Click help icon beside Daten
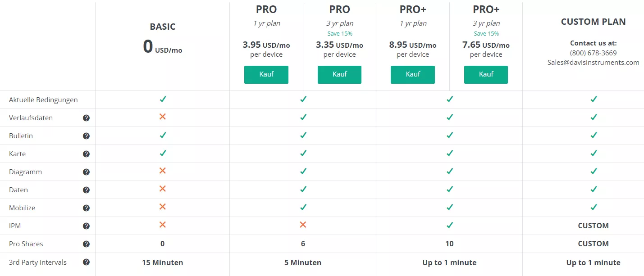Viewport: 644px width, 276px height. 86,190
